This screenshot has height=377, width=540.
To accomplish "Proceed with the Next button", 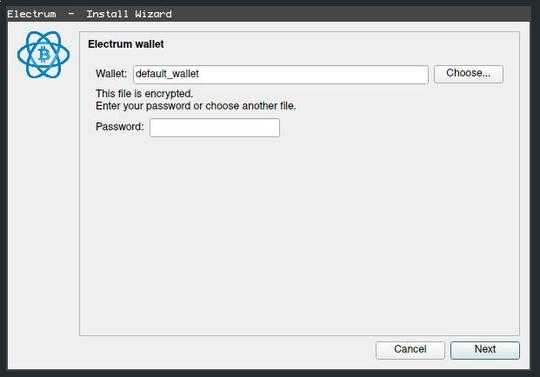I will click(485, 349).
